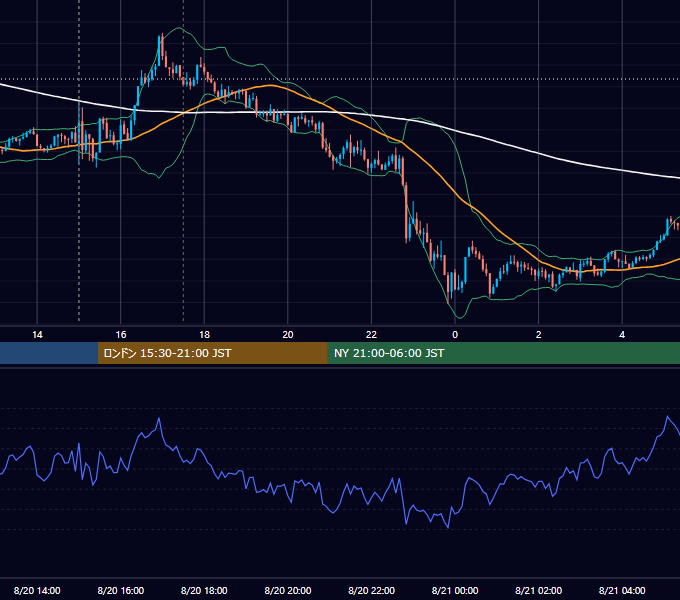Click the 0 hour axis label
This screenshot has height=600, width=680.
click(x=455, y=335)
